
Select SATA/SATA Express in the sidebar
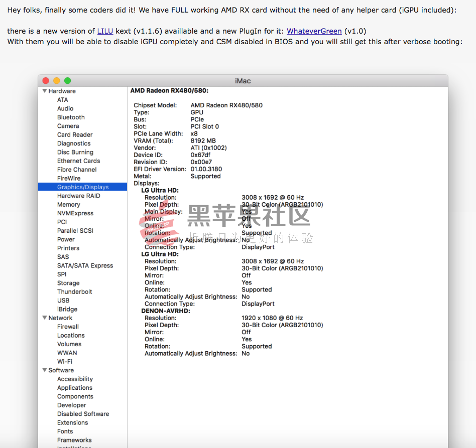[85, 266]
